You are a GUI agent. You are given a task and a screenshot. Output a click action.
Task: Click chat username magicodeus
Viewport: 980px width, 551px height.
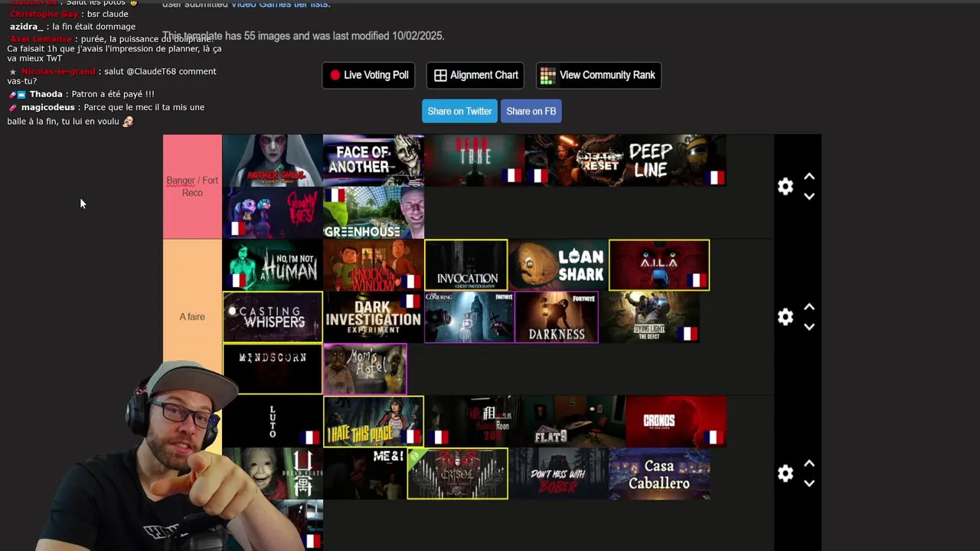click(47, 107)
